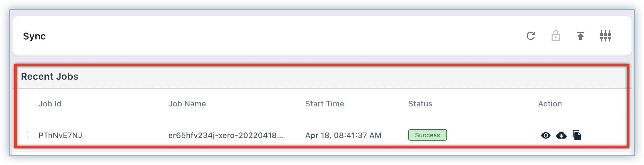Viewport: 644px width, 165px height.
Task: Click the Action column header
Action: coord(550,104)
